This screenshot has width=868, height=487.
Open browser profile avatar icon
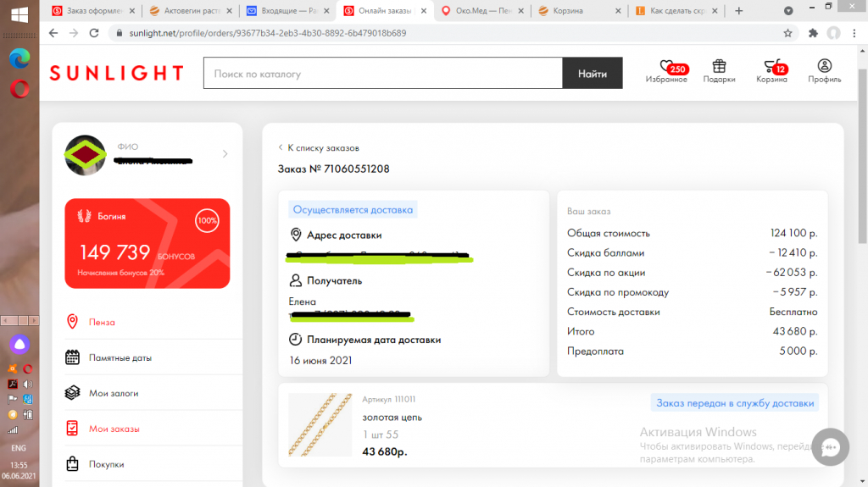pyautogui.click(x=834, y=33)
